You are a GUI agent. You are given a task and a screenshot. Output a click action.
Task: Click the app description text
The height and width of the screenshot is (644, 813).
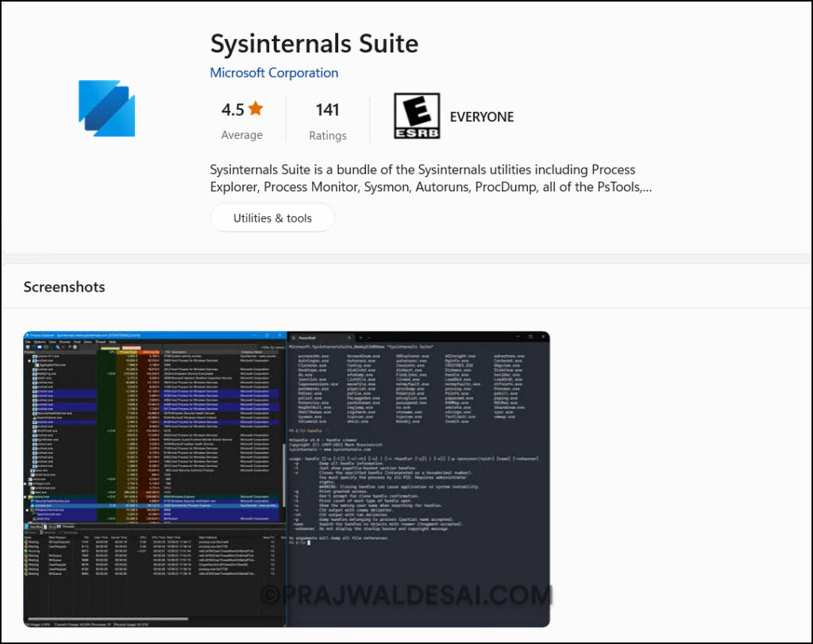click(x=431, y=179)
